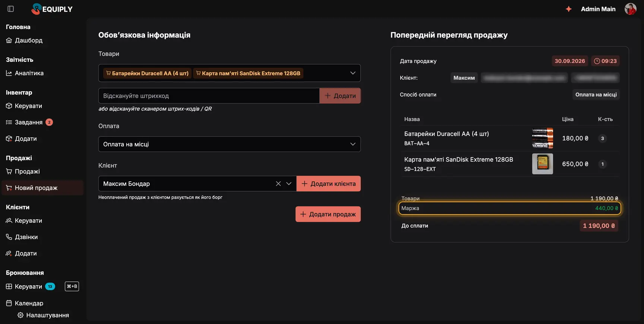This screenshot has width=644, height=324.
Task: Open the Оплата на місці dropdown
Action: click(230, 144)
